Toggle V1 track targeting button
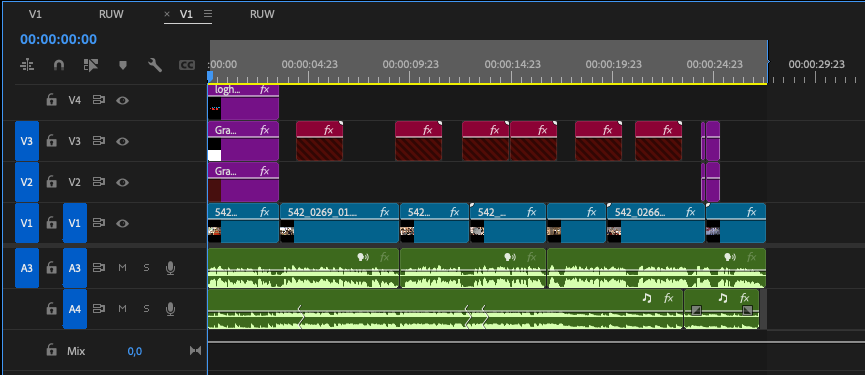865x375 pixels. (74, 223)
